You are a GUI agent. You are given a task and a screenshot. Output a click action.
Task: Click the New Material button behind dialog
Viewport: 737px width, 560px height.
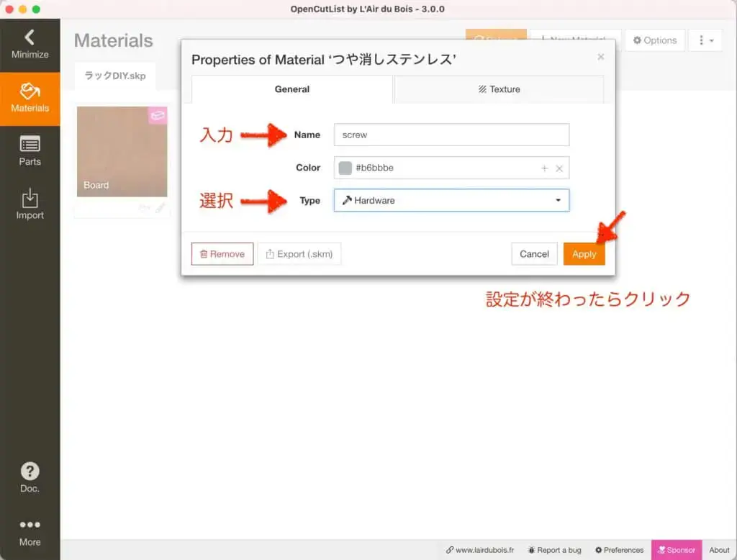pyautogui.click(x=576, y=35)
